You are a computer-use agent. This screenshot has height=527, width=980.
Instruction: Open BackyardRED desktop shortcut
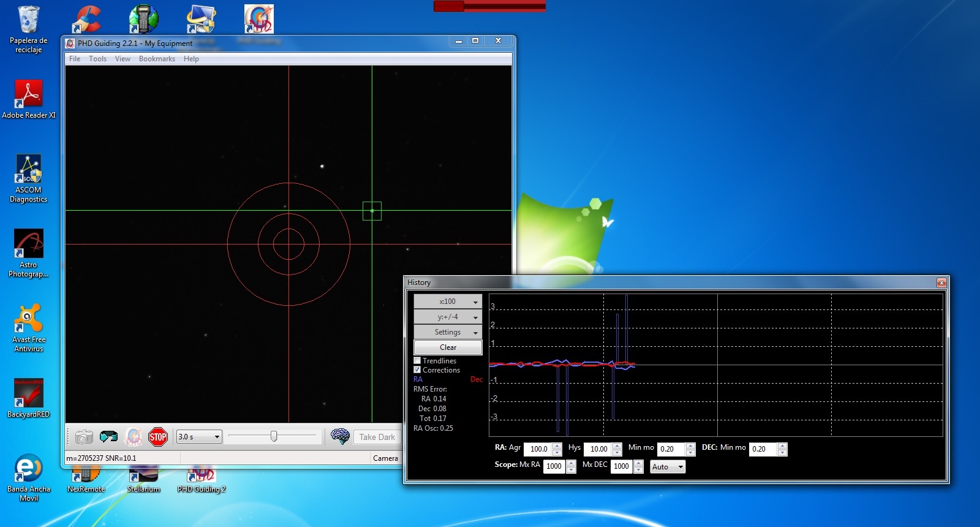click(x=28, y=398)
